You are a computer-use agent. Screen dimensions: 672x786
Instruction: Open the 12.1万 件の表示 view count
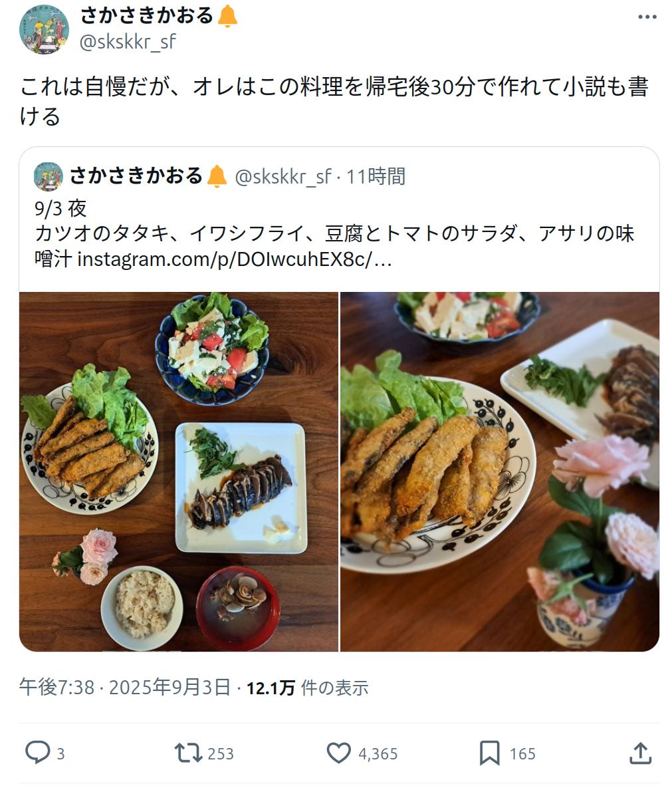(x=307, y=688)
